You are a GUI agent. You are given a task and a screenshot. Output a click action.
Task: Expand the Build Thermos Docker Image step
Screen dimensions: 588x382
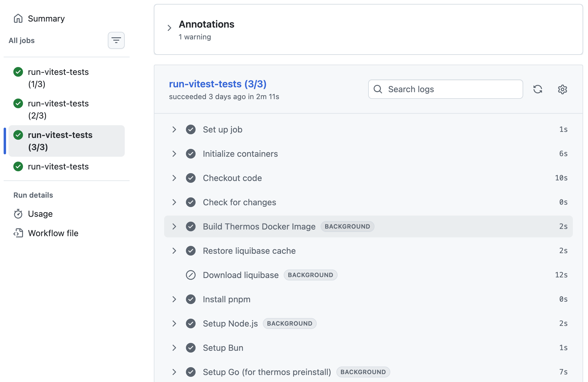174,226
